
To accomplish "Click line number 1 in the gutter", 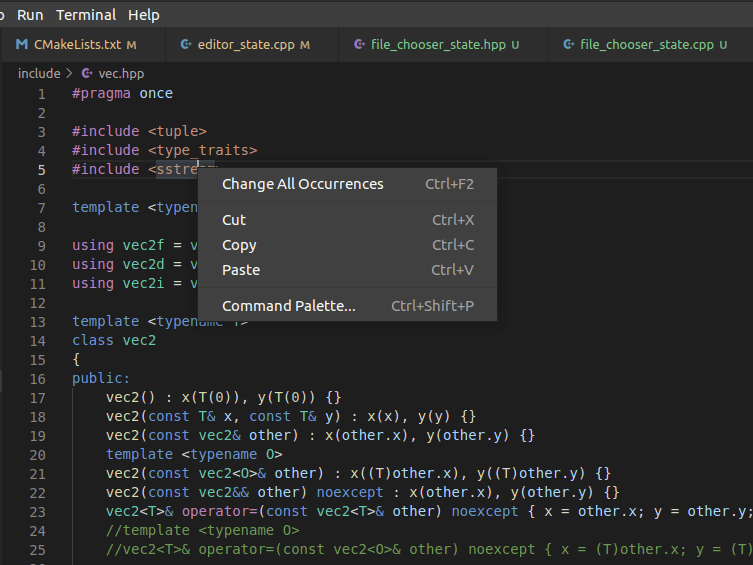I will click(42, 94).
